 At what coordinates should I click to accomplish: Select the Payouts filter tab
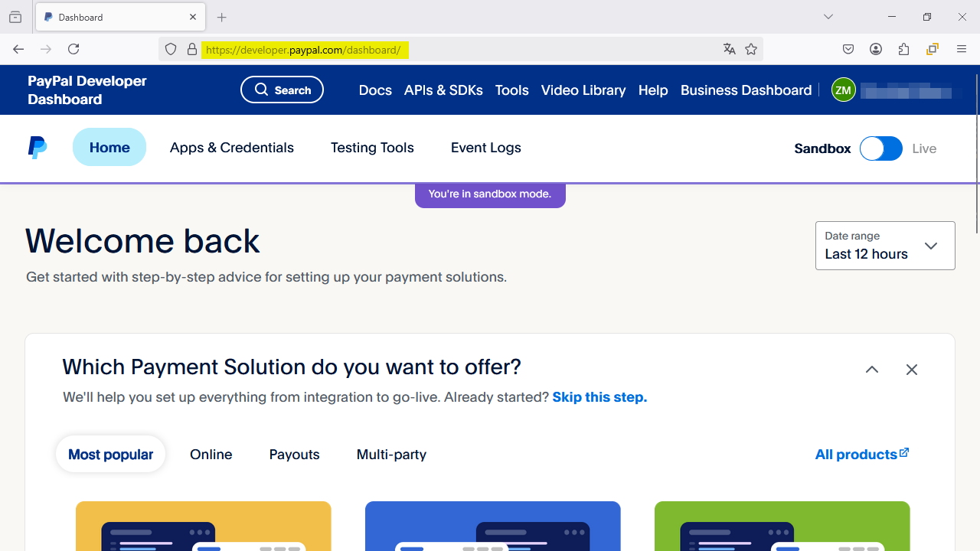click(x=294, y=455)
